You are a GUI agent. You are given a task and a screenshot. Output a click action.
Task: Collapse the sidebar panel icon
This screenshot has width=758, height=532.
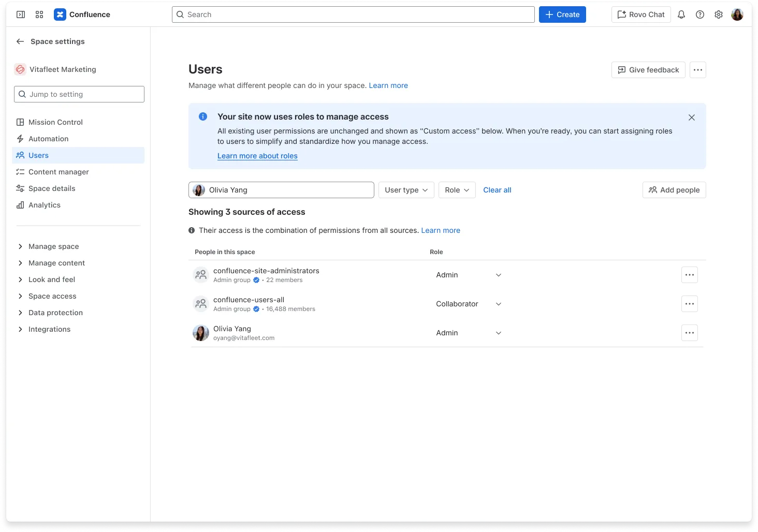pos(21,14)
